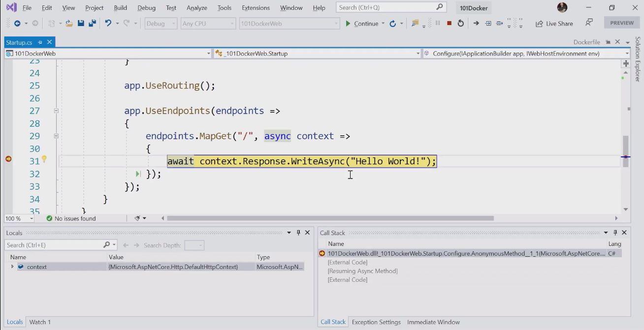The height and width of the screenshot is (330, 644).
Task: Click the Step Into icon
Action: [488, 23]
